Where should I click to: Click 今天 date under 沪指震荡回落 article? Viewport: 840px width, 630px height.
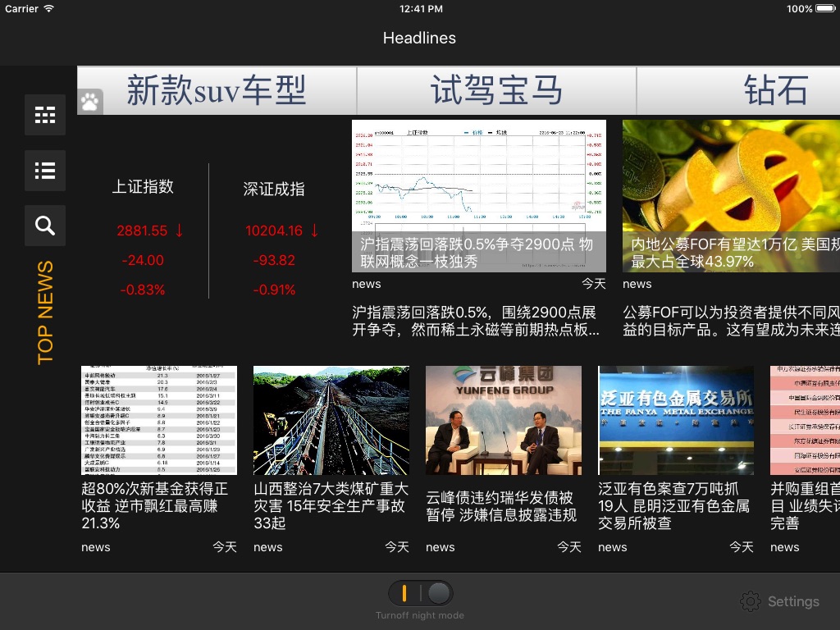[x=594, y=283]
